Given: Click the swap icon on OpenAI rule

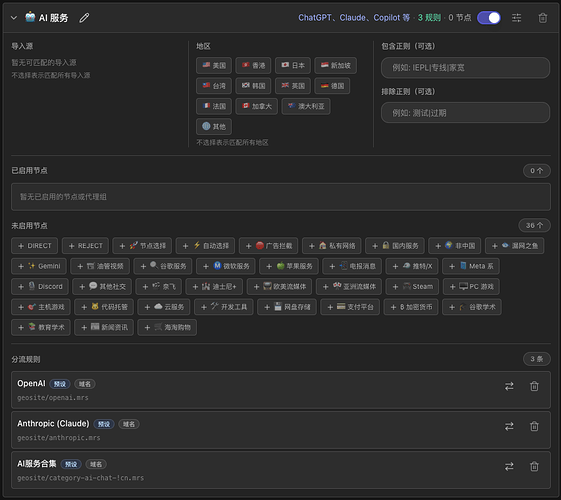Looking at the screenshot, I should click(x=509, y=386).
